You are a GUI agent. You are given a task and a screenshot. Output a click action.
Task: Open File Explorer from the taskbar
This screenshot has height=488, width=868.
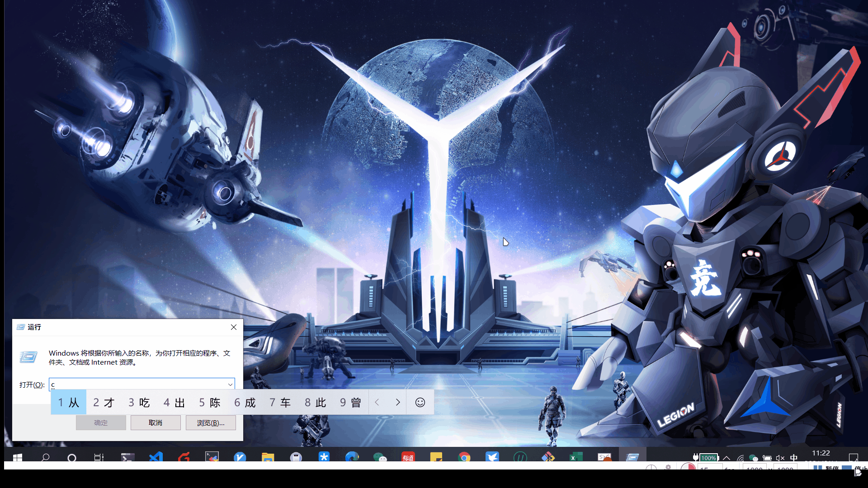pos(268,457)
